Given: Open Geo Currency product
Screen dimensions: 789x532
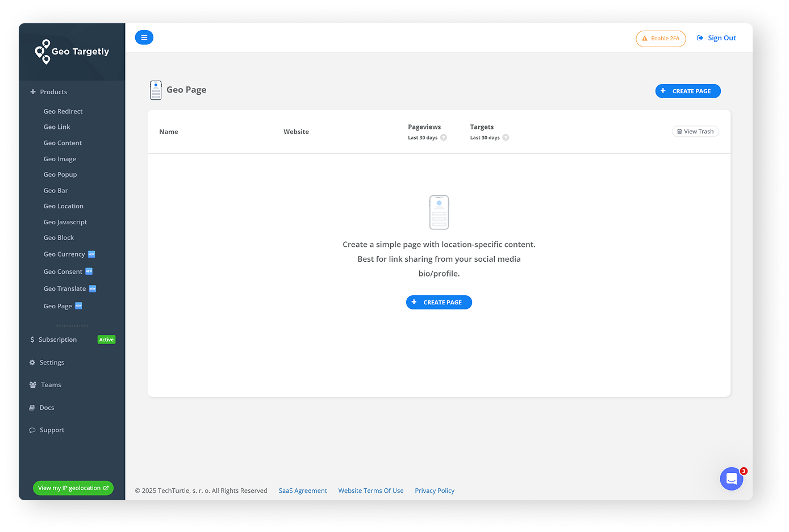Looking at the screenshot, I should coord(64,254).
